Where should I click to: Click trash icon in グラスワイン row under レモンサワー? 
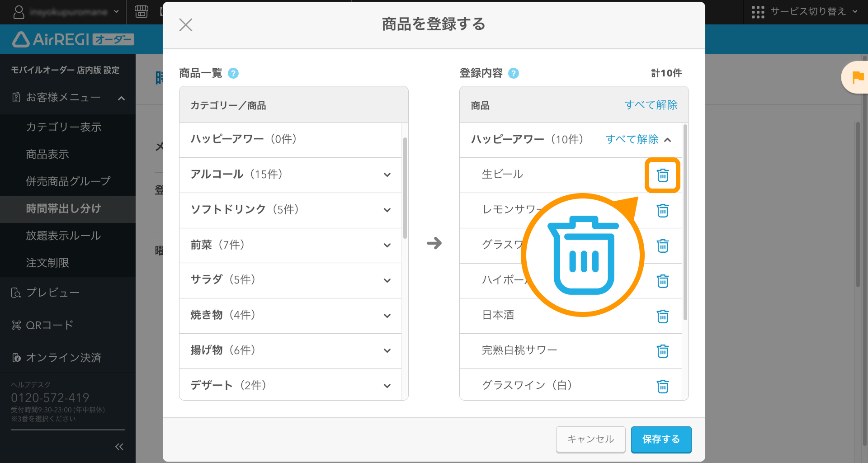(662, 246)
